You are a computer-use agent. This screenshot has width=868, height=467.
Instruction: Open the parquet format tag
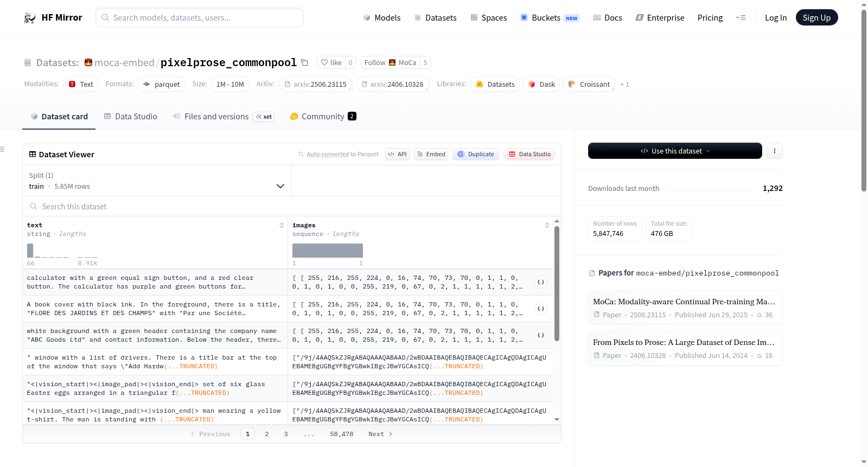(161, 84)
